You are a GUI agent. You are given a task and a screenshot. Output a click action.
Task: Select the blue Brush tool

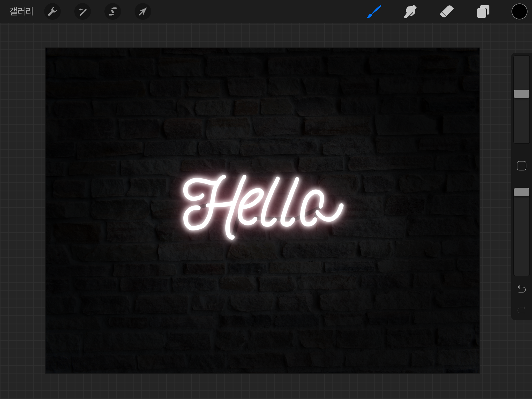click(374, 11)
